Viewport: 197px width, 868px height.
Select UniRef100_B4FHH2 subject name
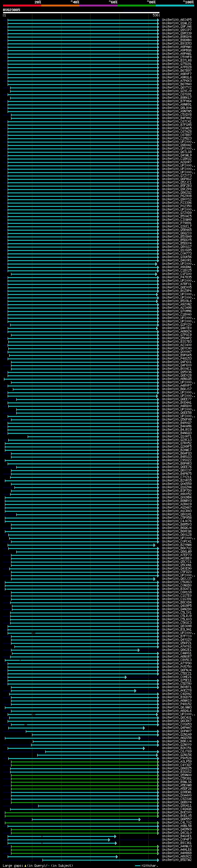[x=177, y=118]
